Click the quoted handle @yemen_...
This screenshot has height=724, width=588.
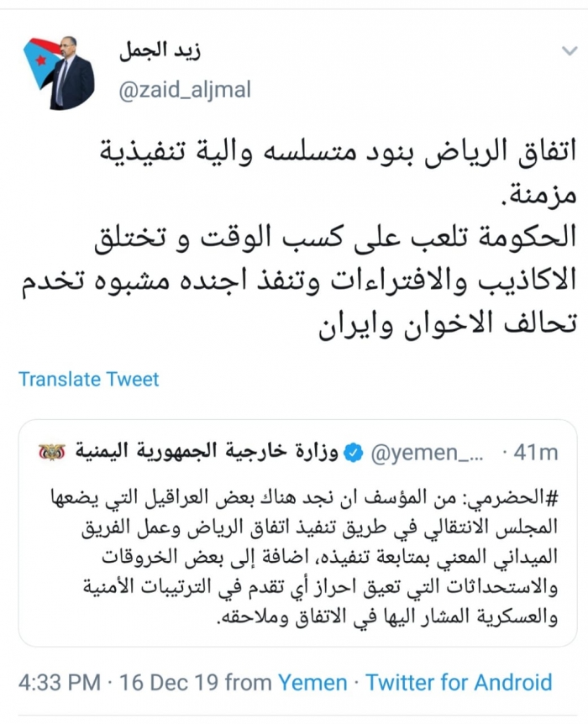[428, 454]
